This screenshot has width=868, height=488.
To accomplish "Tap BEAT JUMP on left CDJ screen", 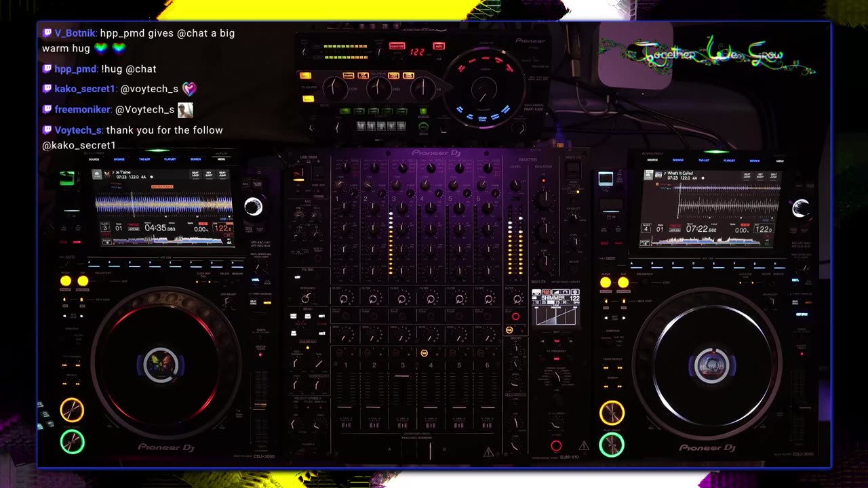I will click(222, 175).
